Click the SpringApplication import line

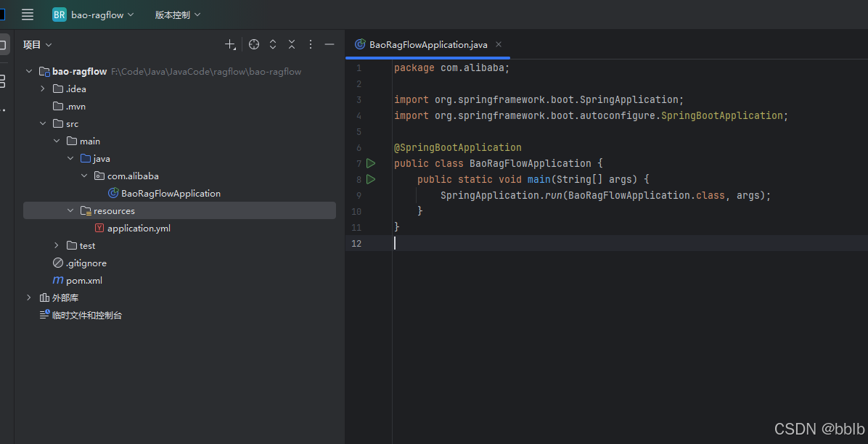click(539, 99)
